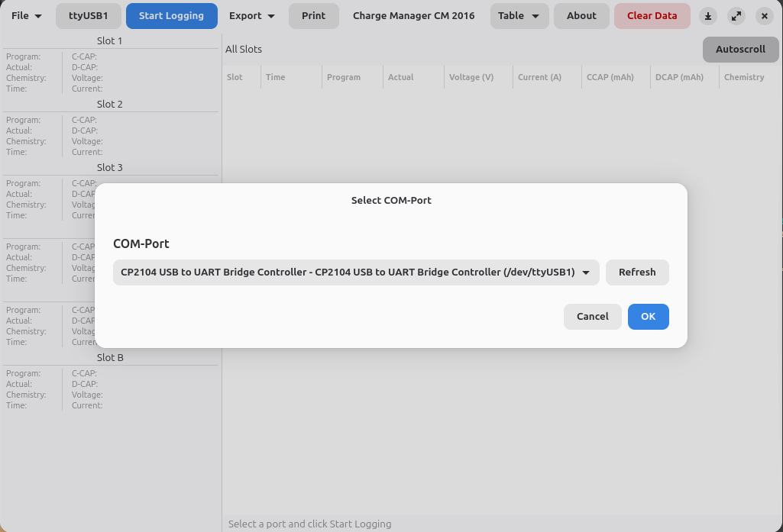The width and height of the screenshot is (783, 532).
Task: Open the File menu
Action: tap(26, 16)
